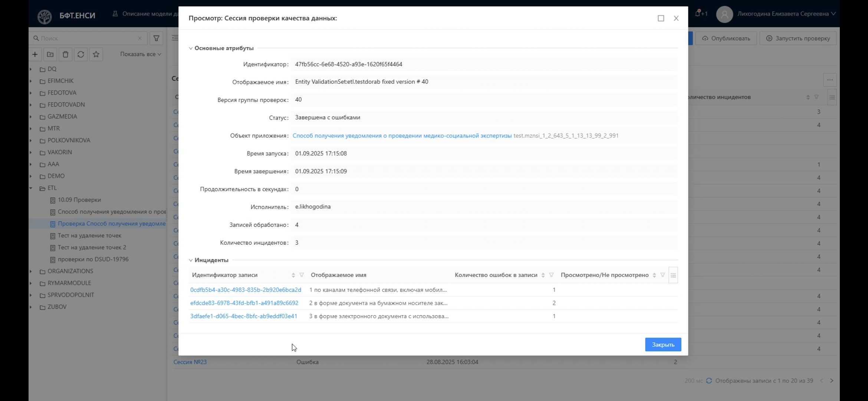Viewport: 868px width, 401px height.
Task: Sort by Идентификатор записи column
Action: pos(293,275)
